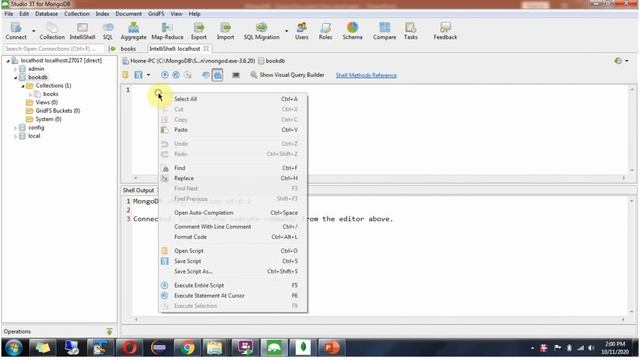Open the Compare tool
The width and height of the screenshot is (640, 360).
[x=384, y=31]
